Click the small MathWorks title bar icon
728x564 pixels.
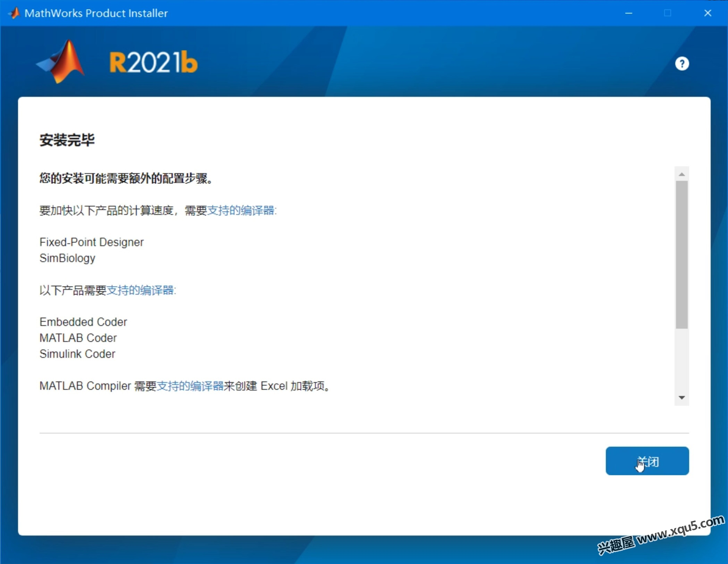point(14,13)
